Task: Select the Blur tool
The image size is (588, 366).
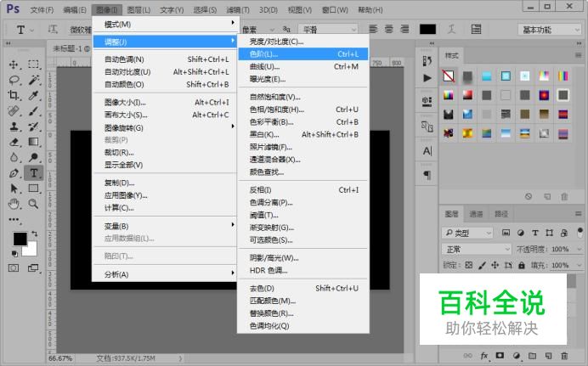Action: point(14,157)
